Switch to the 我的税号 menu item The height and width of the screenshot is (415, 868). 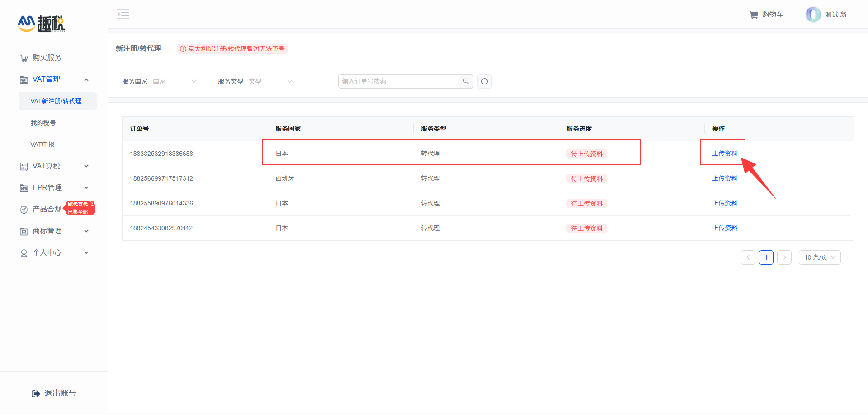tap(43, 122)
